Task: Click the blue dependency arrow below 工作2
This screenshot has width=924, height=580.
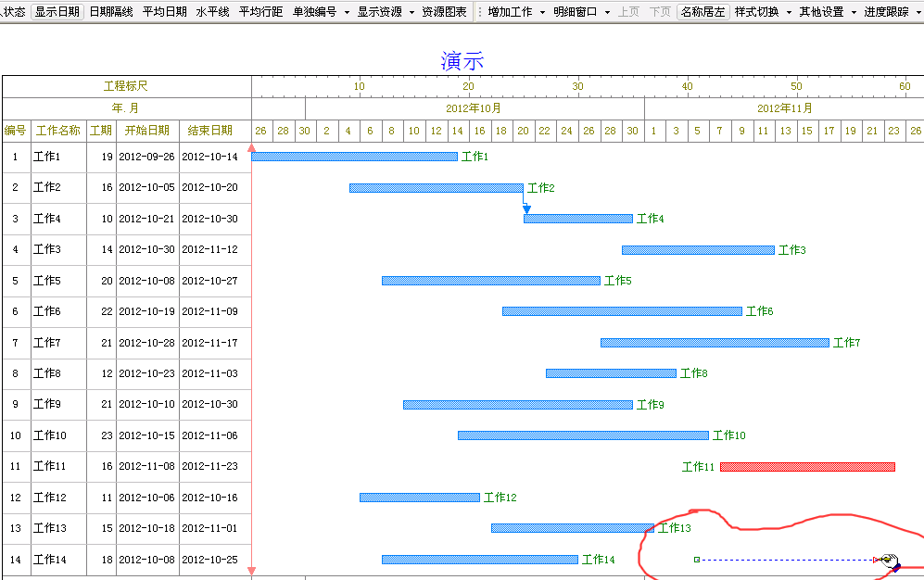Action: (526, 208)
